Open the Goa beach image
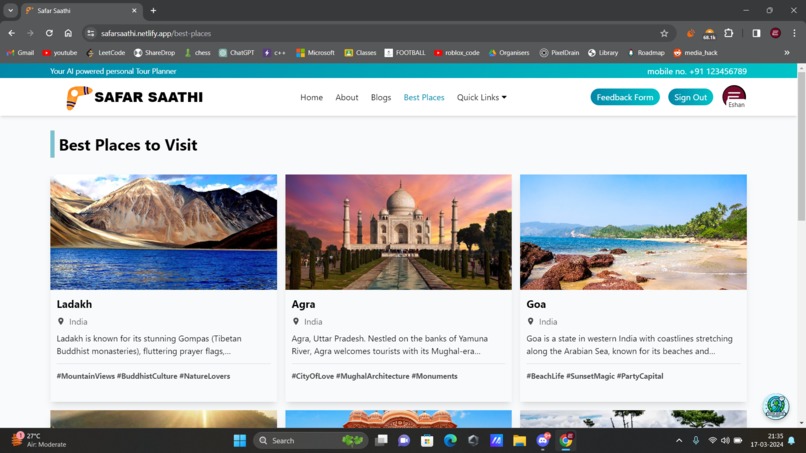This screenshot has width=806, height=453. pos(633,232)
